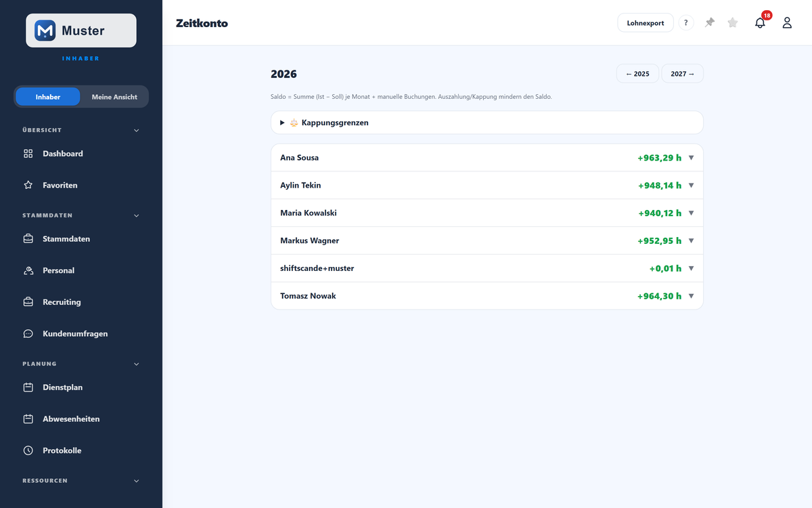
Task: Pin this page with the pin icon
Action: pos(709,23)
